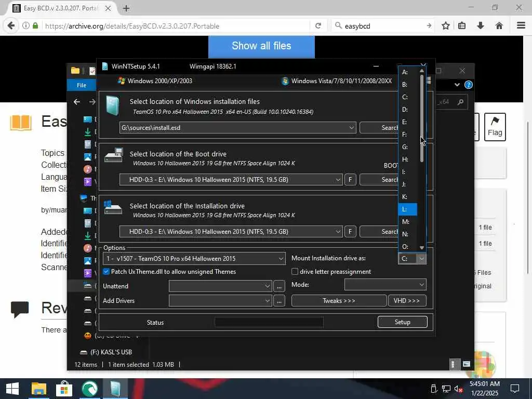
Task: Click drive list scrollbar down arrow
Action: pos(422,247)
